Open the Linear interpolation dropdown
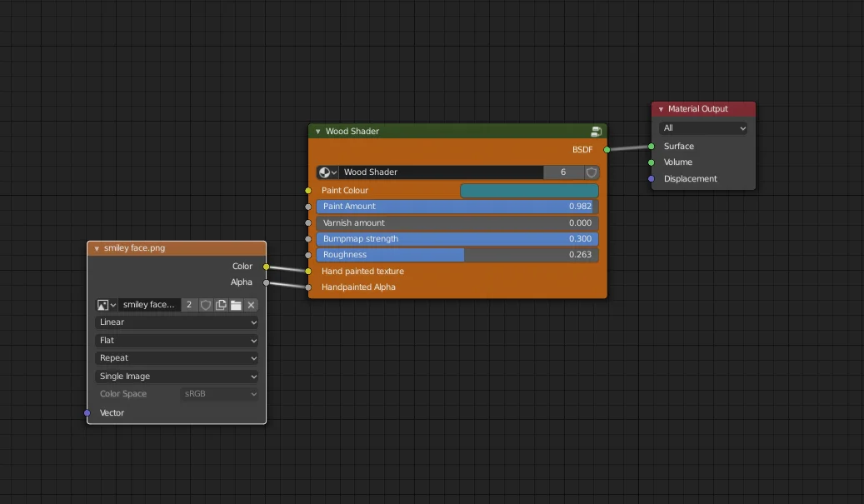This screenshot has width=864, height=504. pyautogui.click(x=177, y=322)
